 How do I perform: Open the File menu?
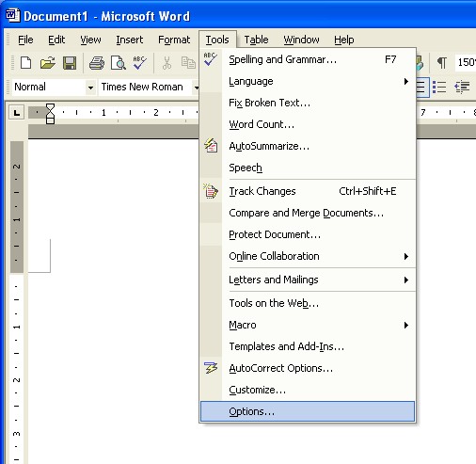click(x=25, y=40)
